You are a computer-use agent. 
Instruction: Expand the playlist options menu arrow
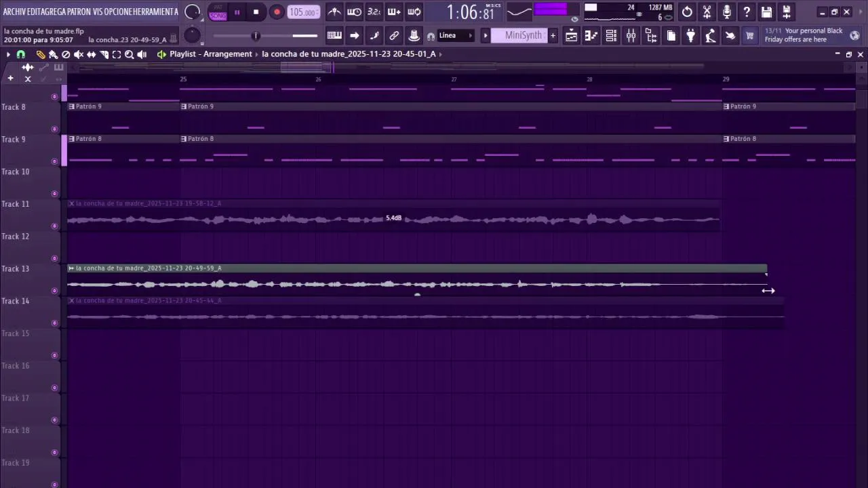[8, 54]
